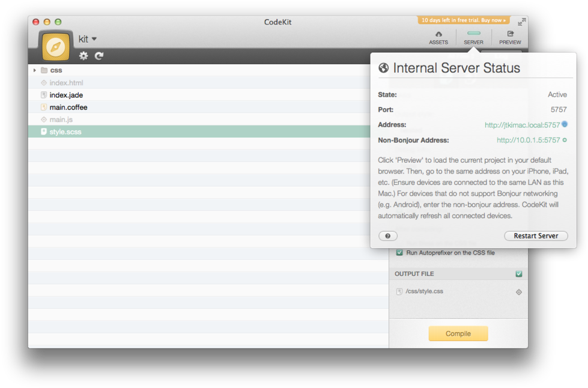588x388 pixels.
Task: Click the locate icon beside /css/style.css
Action: (518, 291)
